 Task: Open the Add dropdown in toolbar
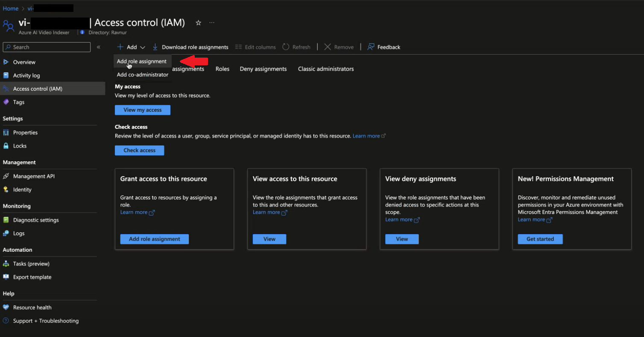coord(132,47)
